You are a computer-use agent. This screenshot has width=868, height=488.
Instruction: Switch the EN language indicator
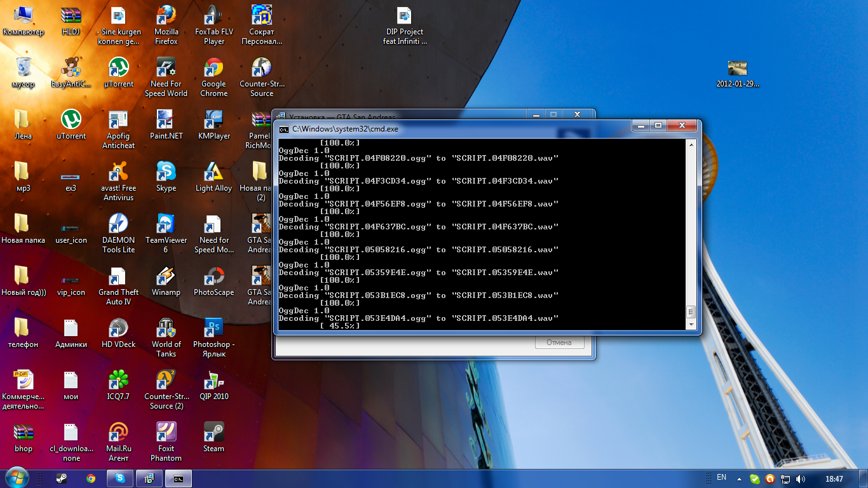click(x=721, y=477)
